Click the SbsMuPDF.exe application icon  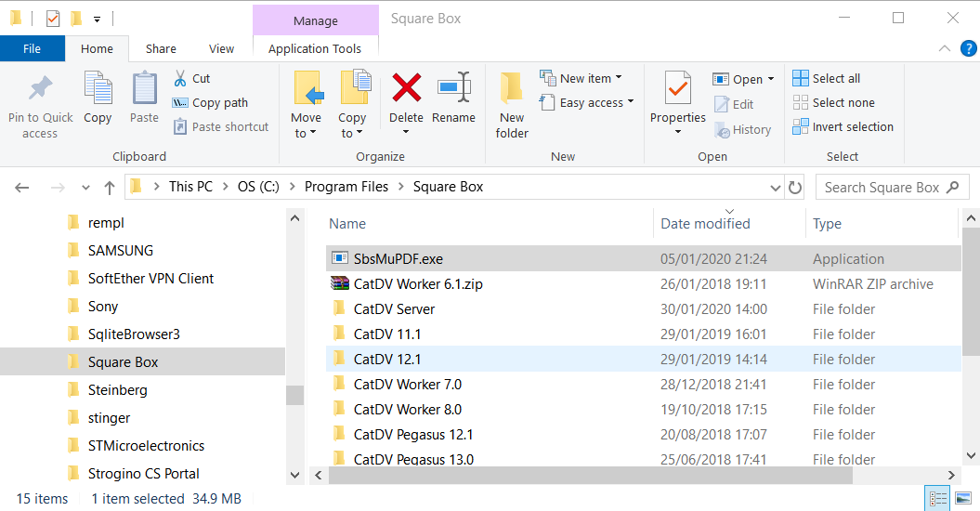tap(339, 258)
